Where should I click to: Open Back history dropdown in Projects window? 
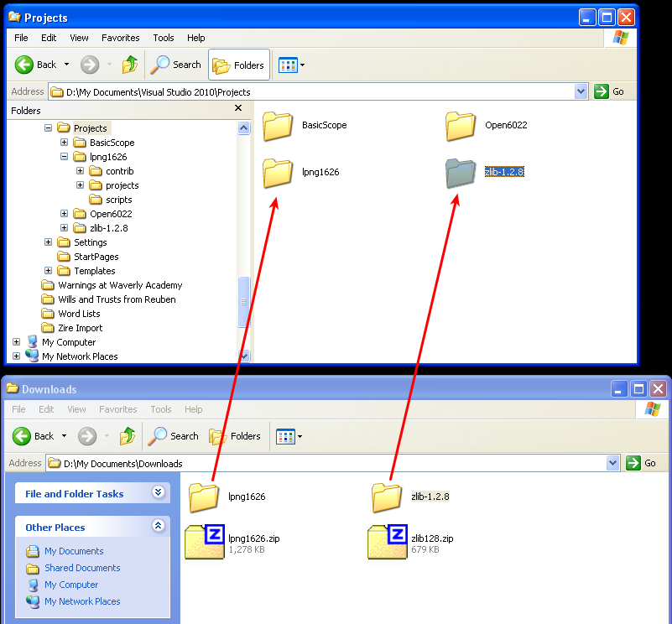tap(66, 65)
